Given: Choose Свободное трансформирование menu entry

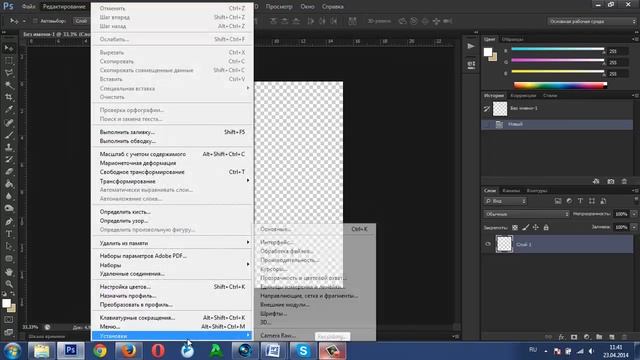Looking at the screenshot, I should 173,172.
